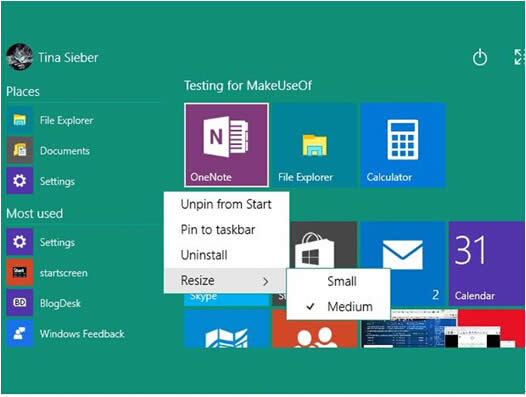Click the Resize submenu chevron arrow
Image resolution: width=526 pixels, height=397 pixels.
266,281
